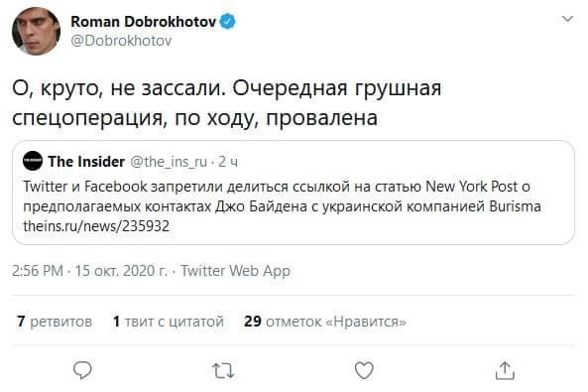
Task: Click the quoted tweet's 2 ч time
Action: (228, 162)
